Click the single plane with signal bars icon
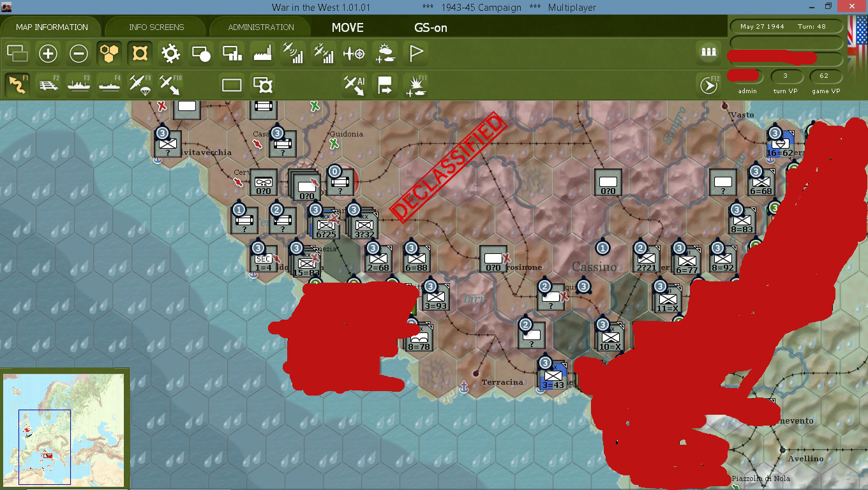This screenshot has height=490, width=868. 293,54
